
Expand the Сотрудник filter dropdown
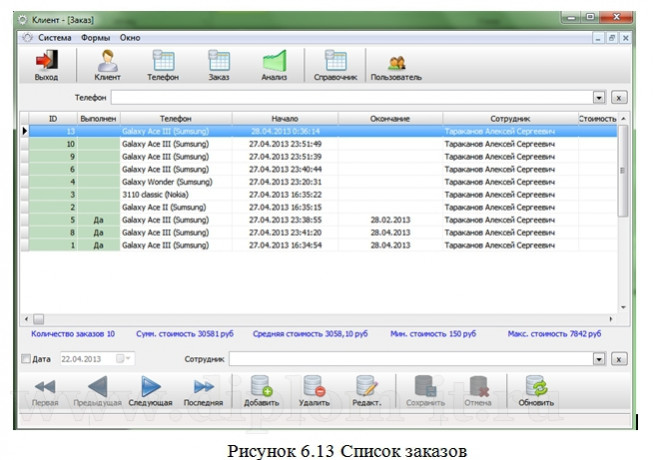coord(599,358)
